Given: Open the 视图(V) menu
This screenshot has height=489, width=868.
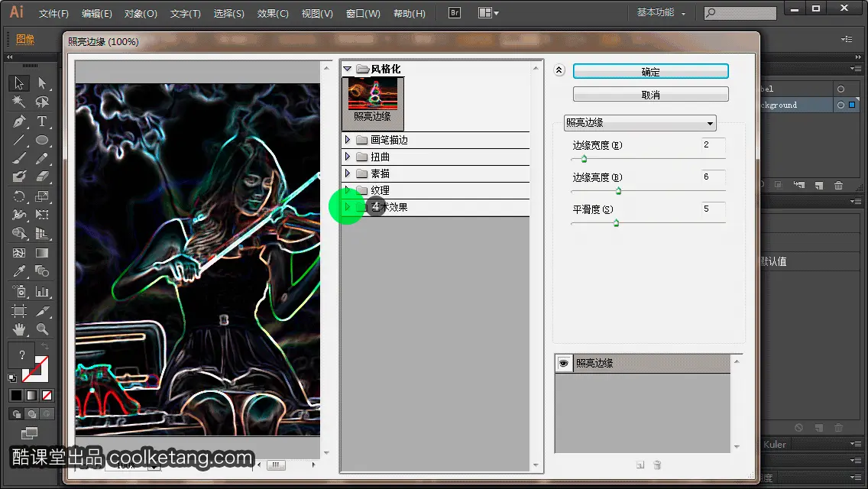Looking at the screenshot, I should (317, 13).
